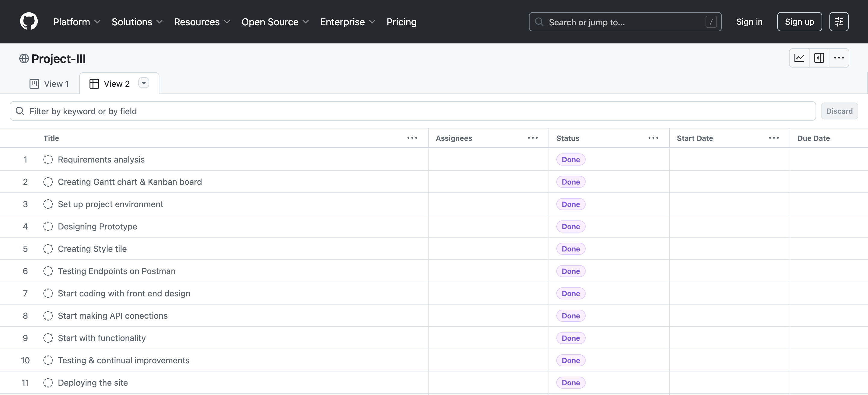This screenshot has height=395, width=868.
Task: Expand the Platform navigation menu
Action: click(77, 22)
